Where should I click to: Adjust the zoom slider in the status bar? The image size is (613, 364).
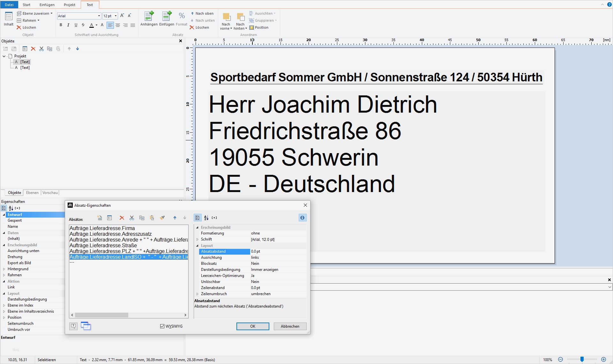tap(582, 359)
